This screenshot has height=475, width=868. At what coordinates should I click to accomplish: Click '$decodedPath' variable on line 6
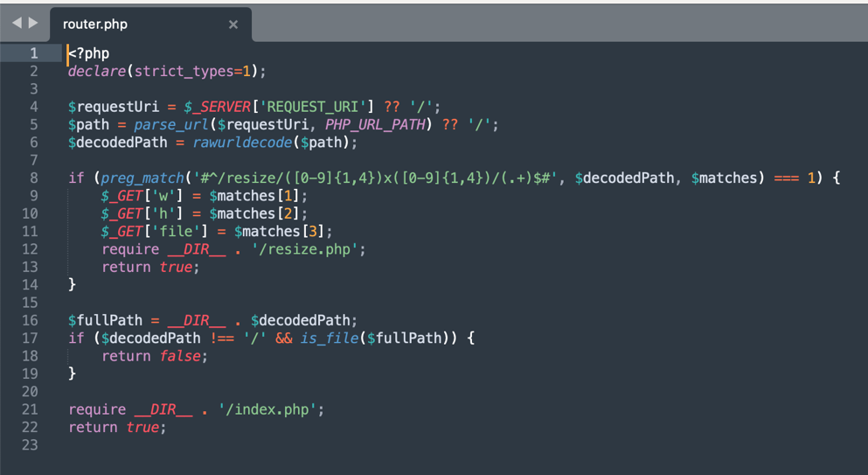117,143
